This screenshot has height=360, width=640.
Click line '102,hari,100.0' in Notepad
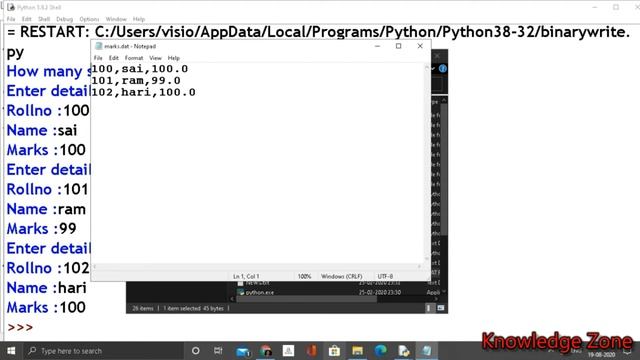pyautogui.click(x=143, y=92)
